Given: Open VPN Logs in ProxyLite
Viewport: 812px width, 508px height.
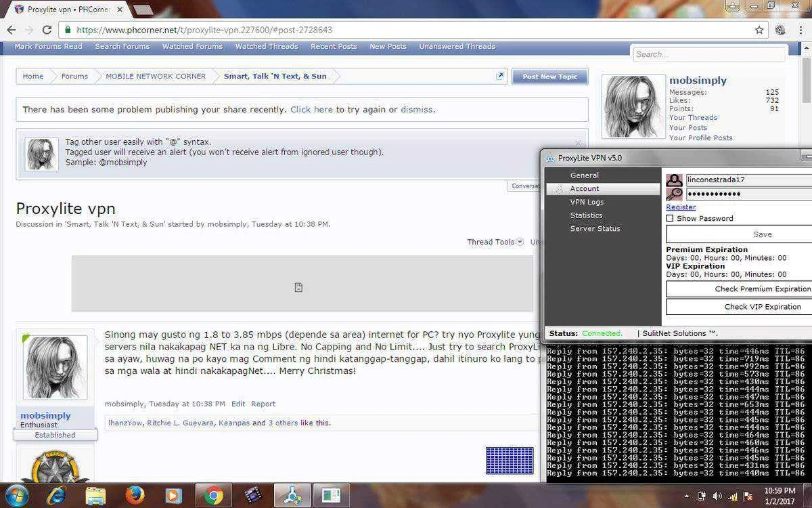Looking at the screenshot, I should click(x=587, y=202).
